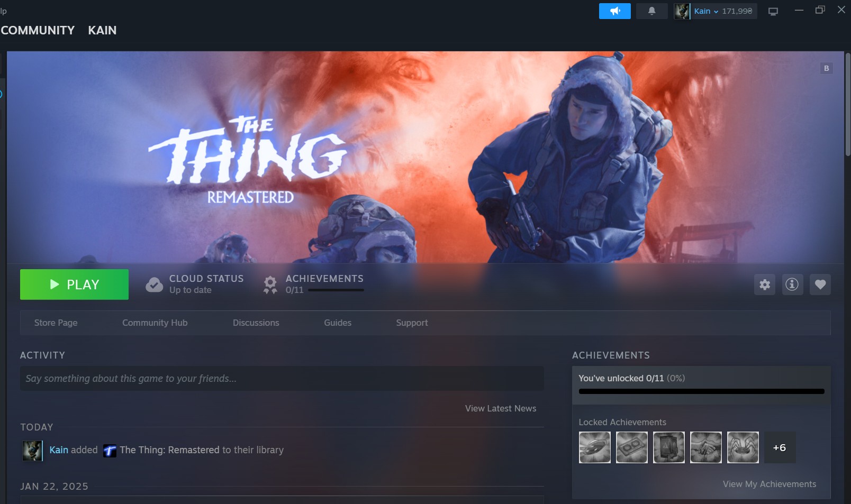851x504 pixels.
Task: Open the notifications bell
Action: (651, 11)
